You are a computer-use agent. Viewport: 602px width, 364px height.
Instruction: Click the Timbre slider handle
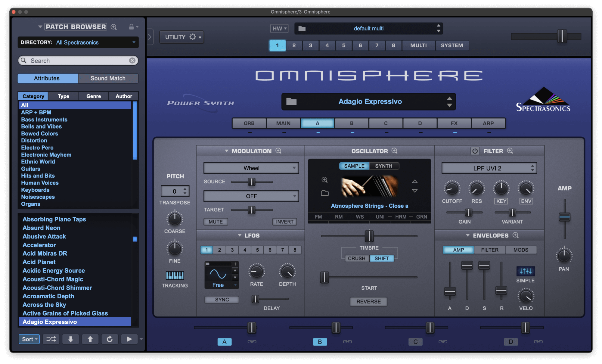coord(369,236)
